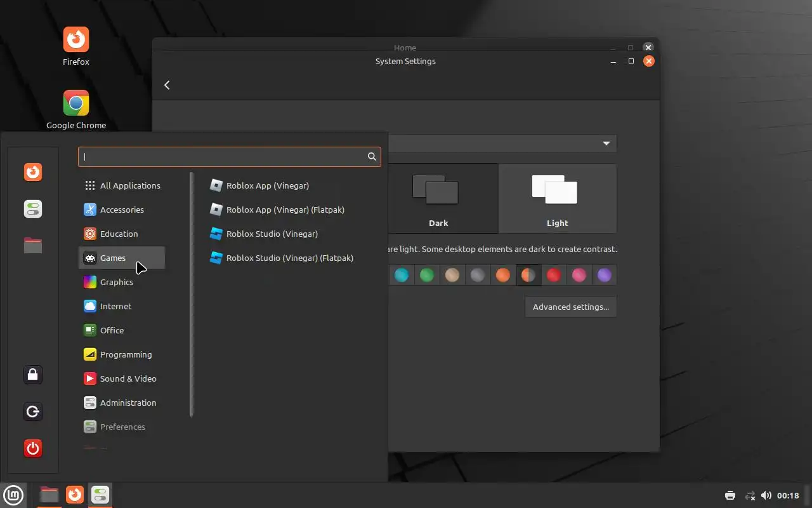Select the Administration category
The height and width of the screenshot is (508, 812).
point(122,403)
